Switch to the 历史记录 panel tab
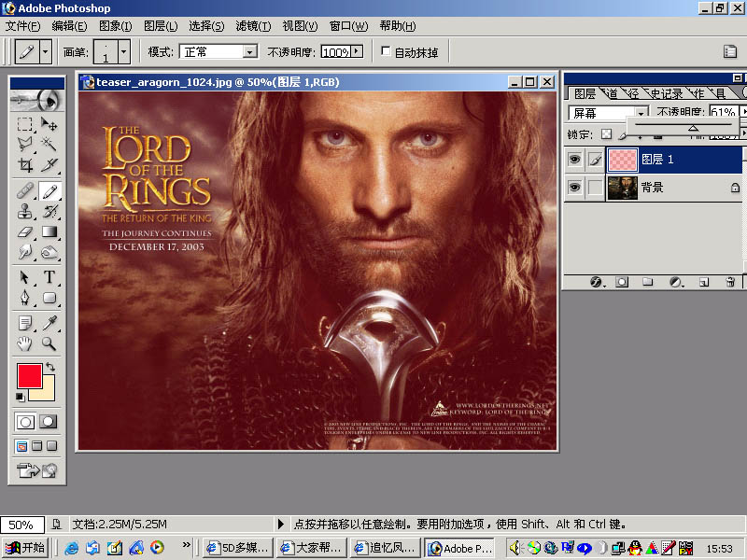The height and width of the screenshot is (560, 747). coord(666,93)
